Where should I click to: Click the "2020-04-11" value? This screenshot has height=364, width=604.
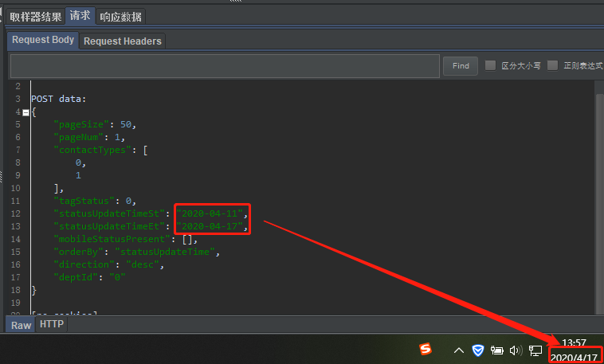(210, 213)
